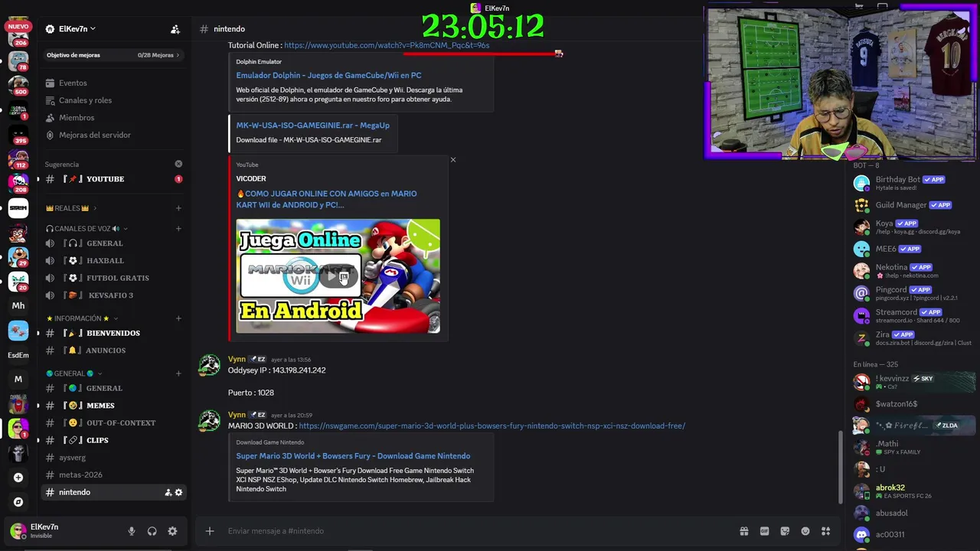Click the invite people icon in server header
This screenshot has width=980, height=551.
pyautogui.click(x=175, y=29)
